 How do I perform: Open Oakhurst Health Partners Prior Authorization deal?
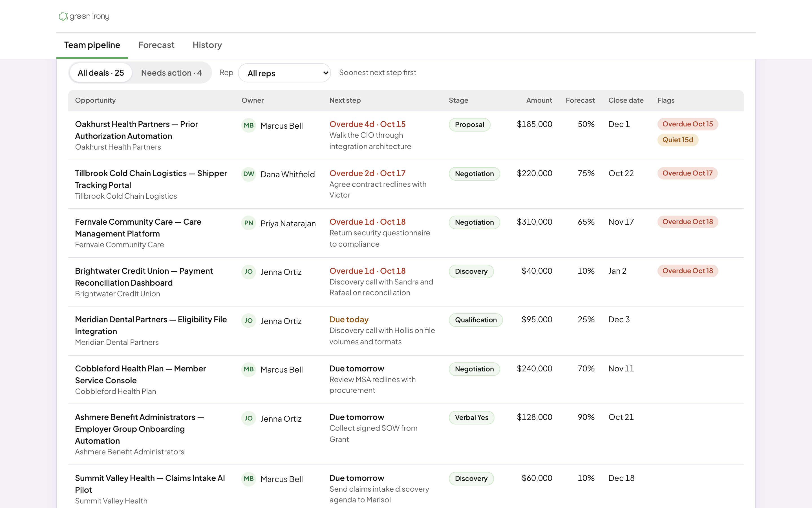coord(136,130)
